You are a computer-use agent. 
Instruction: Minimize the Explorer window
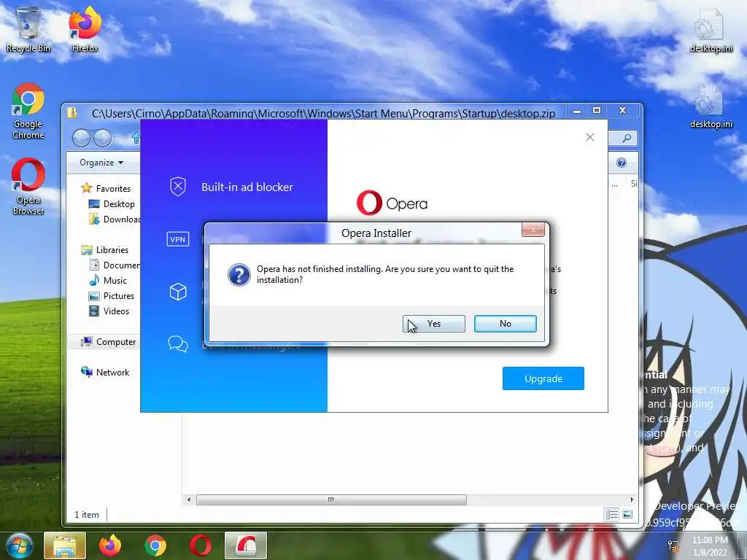coord(577,111)
